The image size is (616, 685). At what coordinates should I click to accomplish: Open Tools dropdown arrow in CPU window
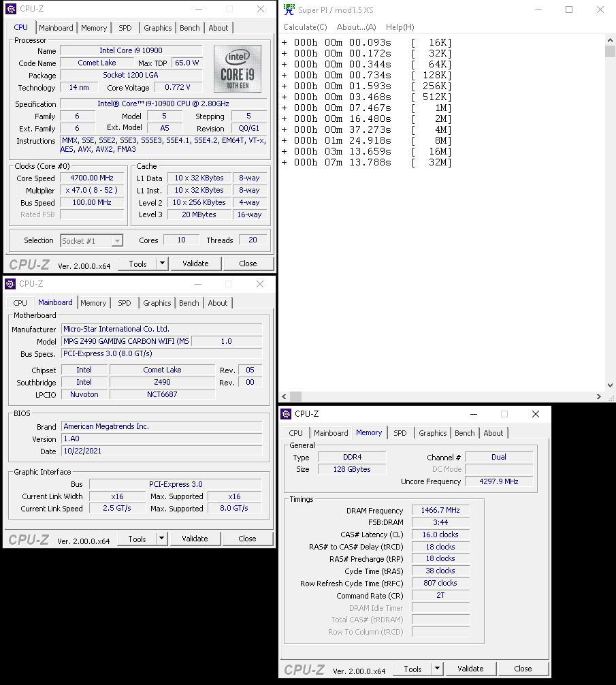pos(163,264)
